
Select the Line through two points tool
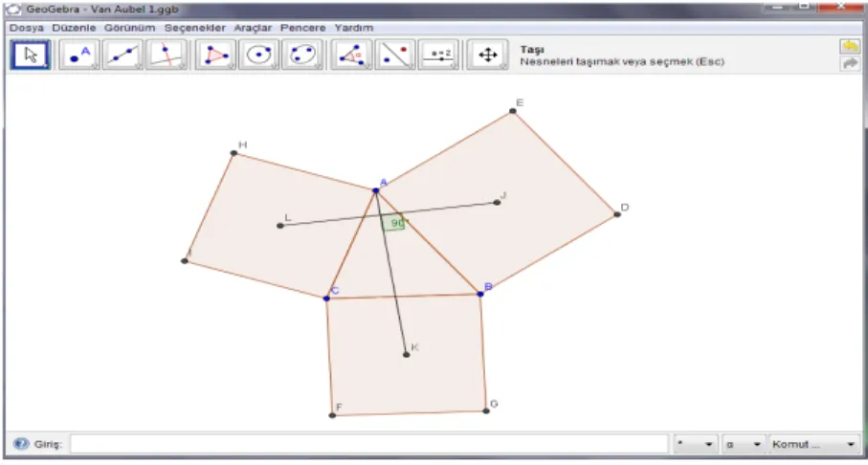point(122,55)
